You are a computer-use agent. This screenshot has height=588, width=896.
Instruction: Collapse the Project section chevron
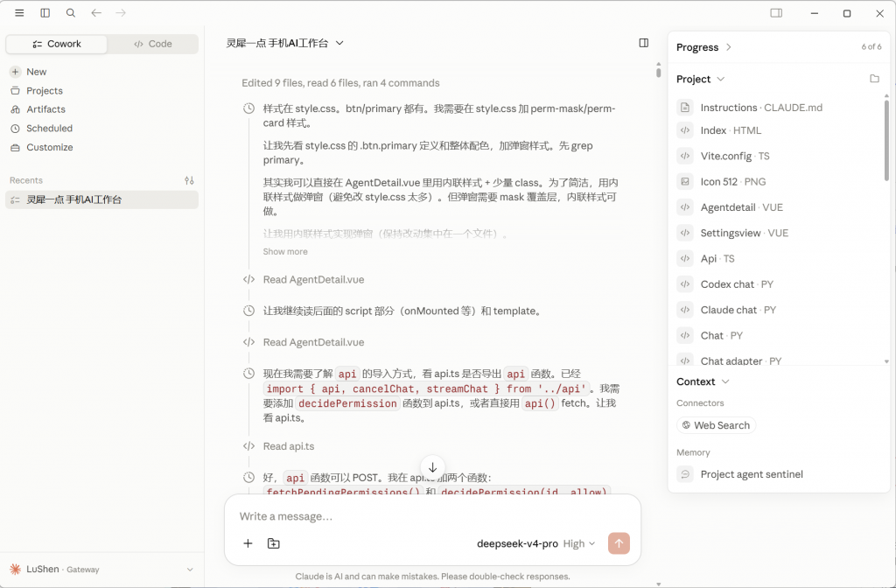click(x=721, y=79)
